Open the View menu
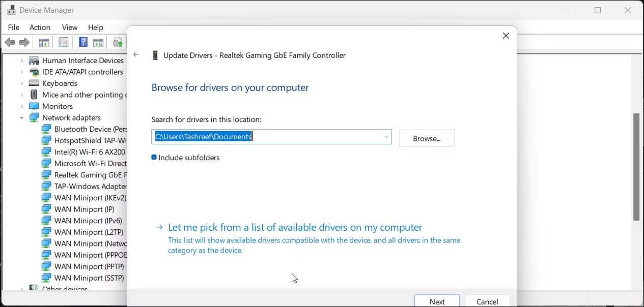This screenshot has height=307, width=644. (69, 27)
